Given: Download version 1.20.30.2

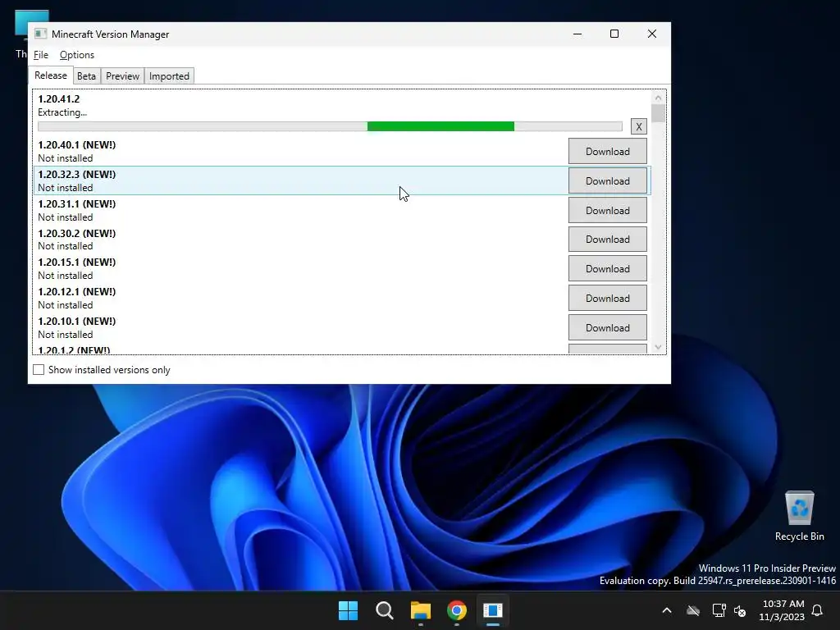Looking at the screenshot, I should [x=608, y=240].
